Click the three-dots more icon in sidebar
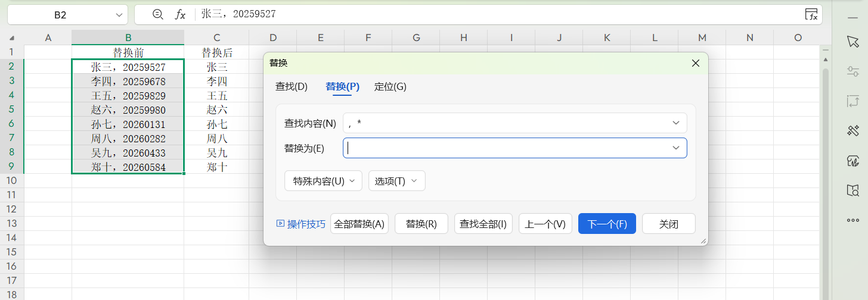The image size is (868, 300). coord(852,220)
